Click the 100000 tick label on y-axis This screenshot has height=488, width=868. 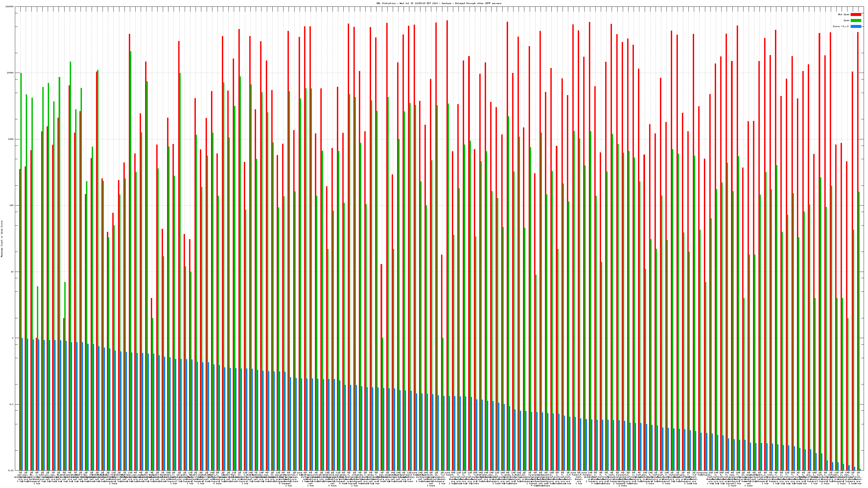tap(10, 7)
